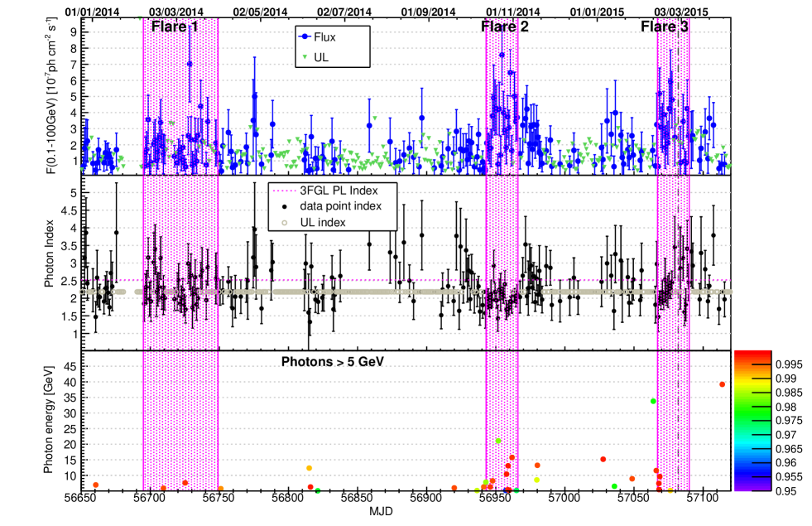The height and width of the screenshot is (526, 812).
Task: Click the 0.965 color bar label
Action: (789, 449)
